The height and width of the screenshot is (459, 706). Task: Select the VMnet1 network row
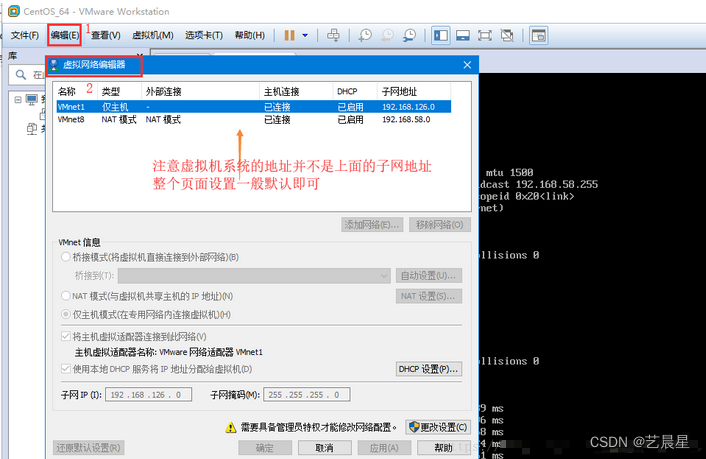(253, 107)
